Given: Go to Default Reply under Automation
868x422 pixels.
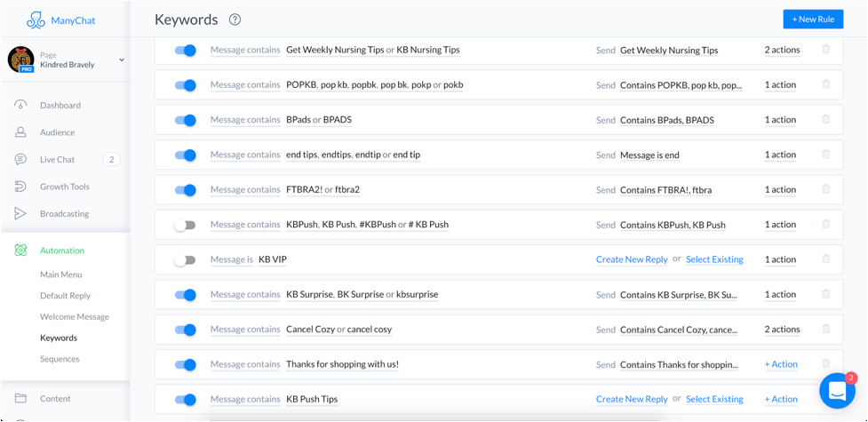Looking at the screenshot, I should pos(66,296).
